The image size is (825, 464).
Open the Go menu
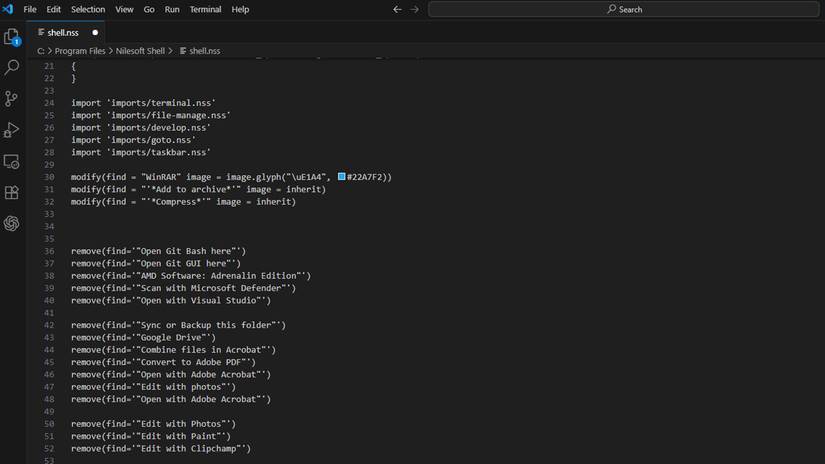pos(149,9)
